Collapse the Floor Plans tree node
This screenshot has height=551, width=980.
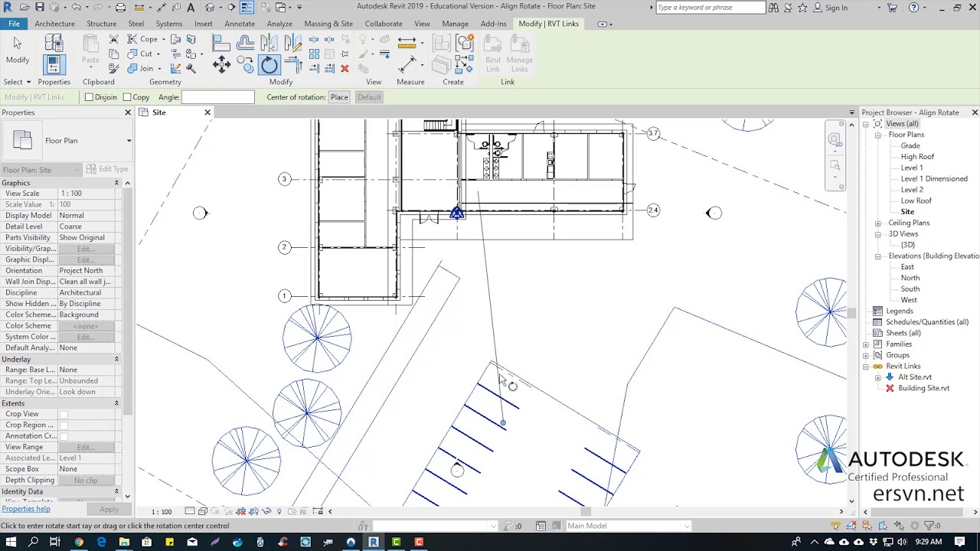pyautogui.click(x=878, y=135)
